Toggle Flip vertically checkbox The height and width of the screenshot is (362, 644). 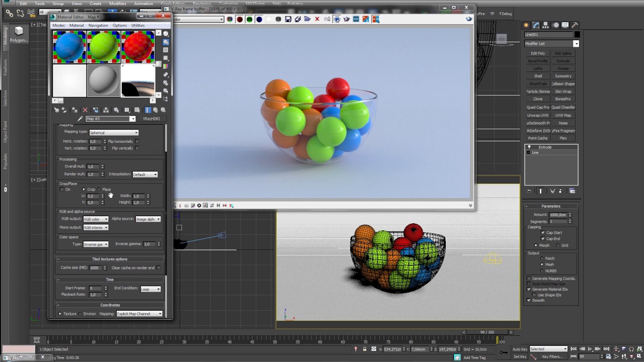pos(137,148)
